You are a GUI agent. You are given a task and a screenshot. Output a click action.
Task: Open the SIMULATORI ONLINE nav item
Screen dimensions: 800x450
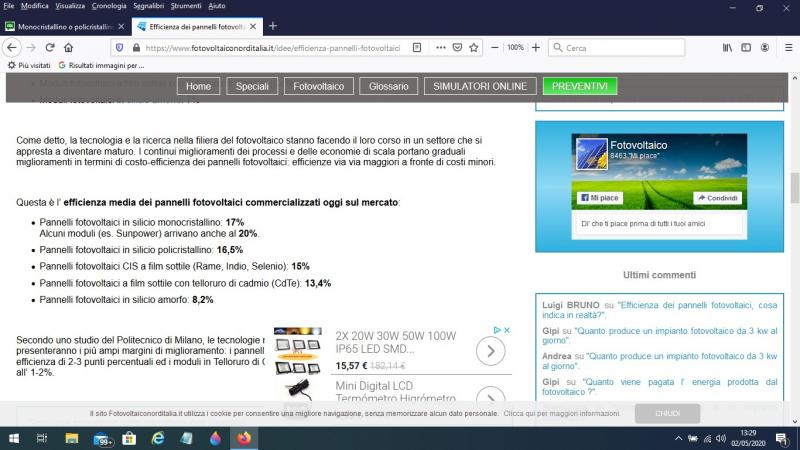(479, 86)
